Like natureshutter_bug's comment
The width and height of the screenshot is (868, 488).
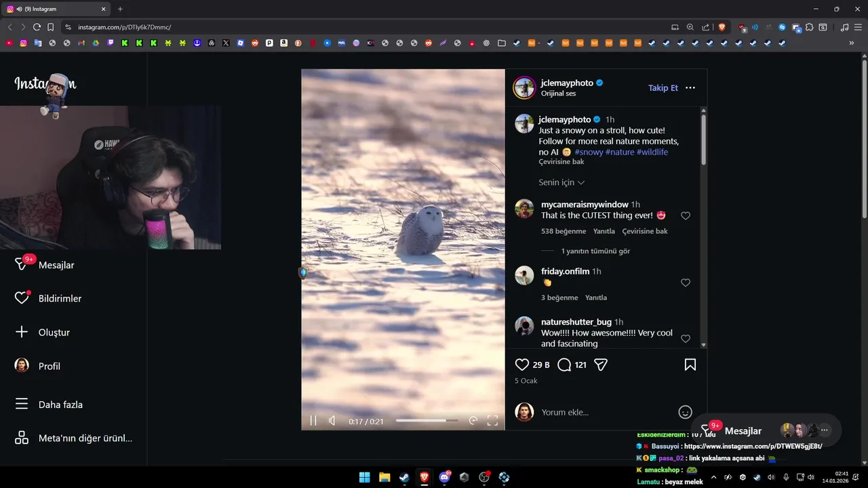click(x=686, y=338)
